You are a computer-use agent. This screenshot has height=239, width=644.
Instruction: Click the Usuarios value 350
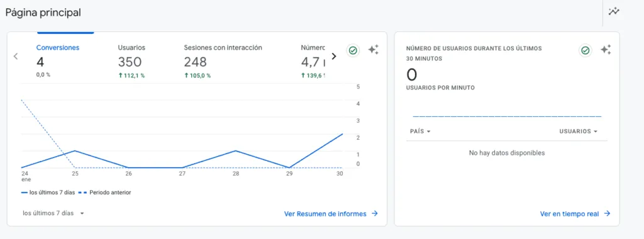130,62
